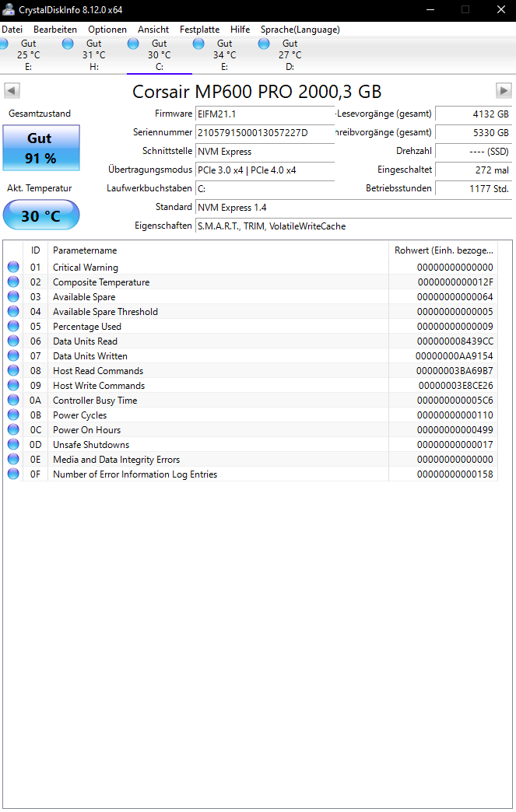The image size is (516, 812).
Task: Select the Power Cycles parameter name
Action: click(80, 415)
